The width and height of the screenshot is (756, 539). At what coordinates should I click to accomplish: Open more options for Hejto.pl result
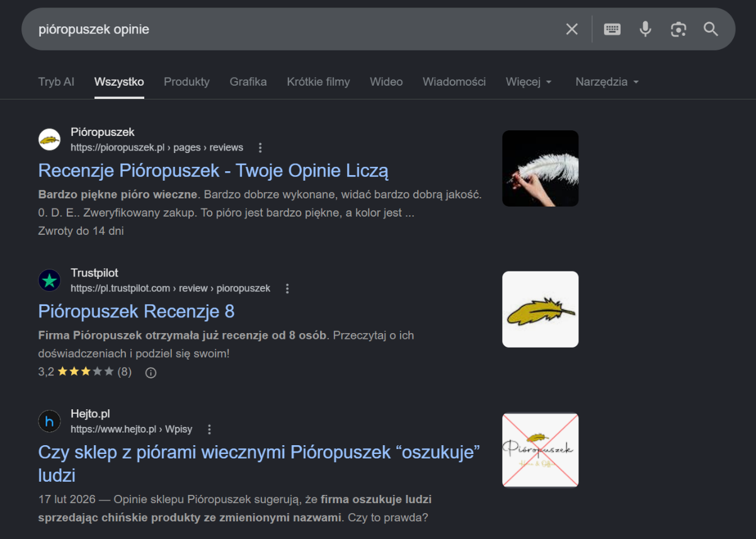point(210,429)
